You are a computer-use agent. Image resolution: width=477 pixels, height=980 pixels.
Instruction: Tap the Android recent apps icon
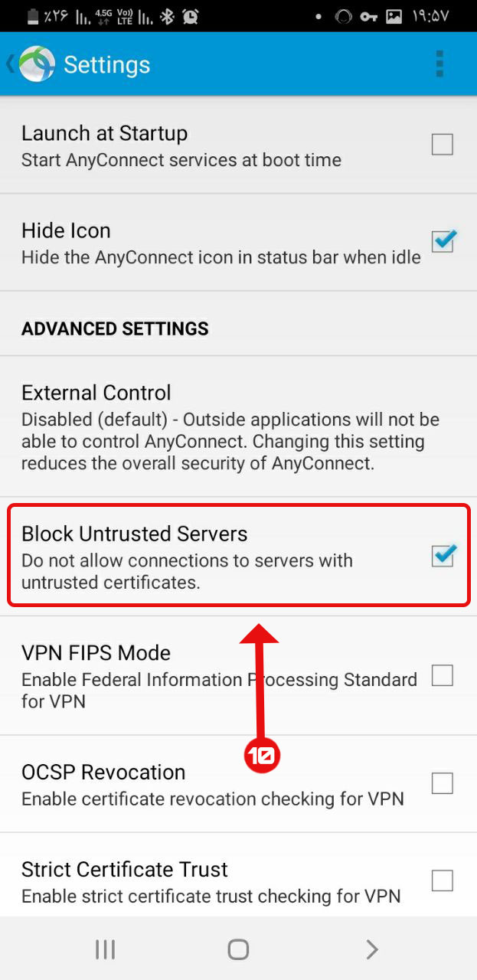[105, 949]
